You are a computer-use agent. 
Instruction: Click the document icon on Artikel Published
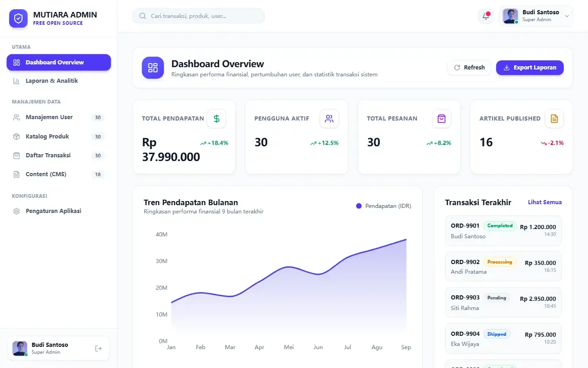[554, 119]
